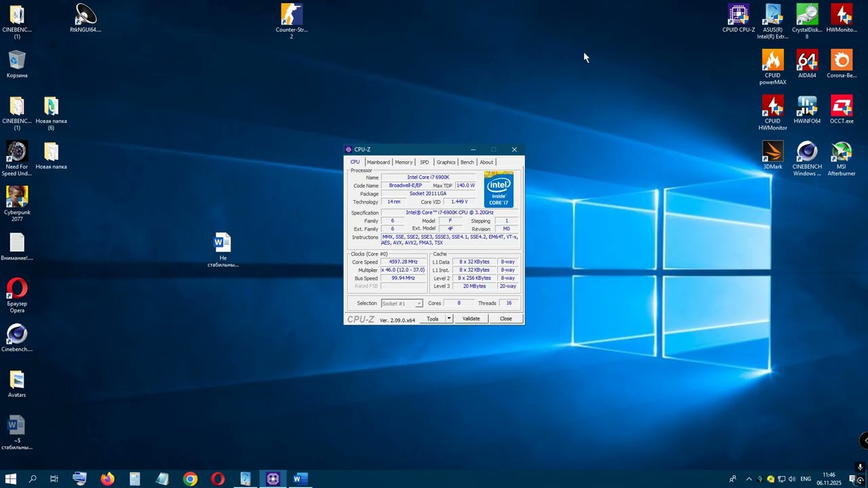
Task: Switch the ENG input language indicator
Action: click(x=806, y=479)
